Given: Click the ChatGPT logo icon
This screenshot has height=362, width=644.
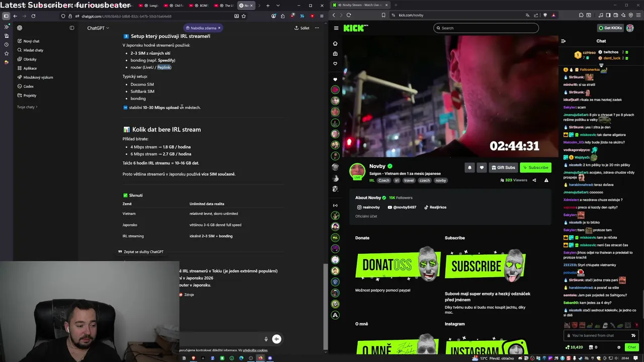Looking at the screenshot, I should point(20,28).
